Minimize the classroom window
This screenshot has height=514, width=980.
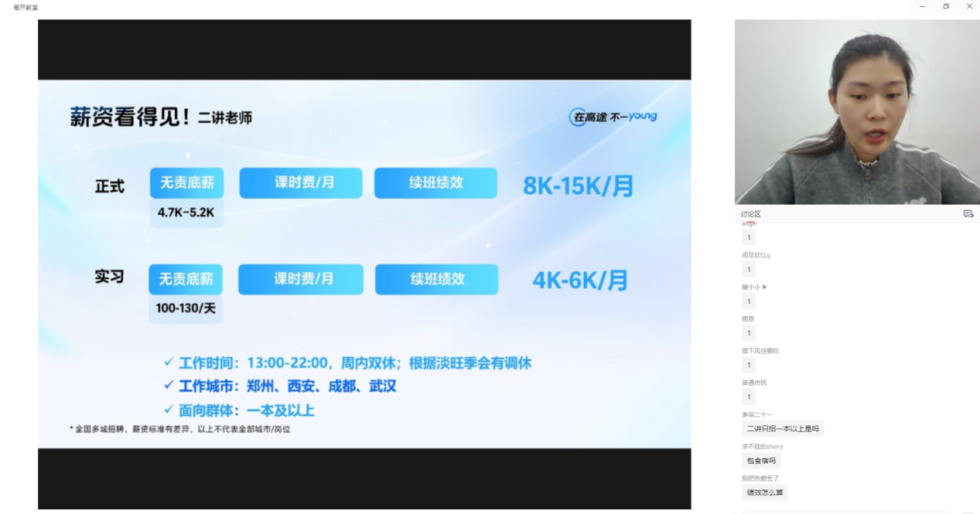coord(922,7)
